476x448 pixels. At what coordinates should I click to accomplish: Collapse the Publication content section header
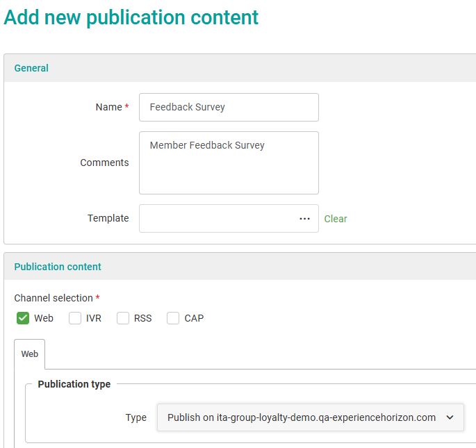[58, 267]
